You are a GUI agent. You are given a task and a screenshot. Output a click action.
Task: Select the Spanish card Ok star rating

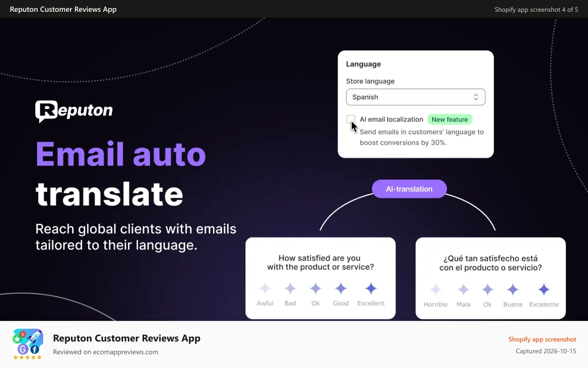(x=488, y=289)
